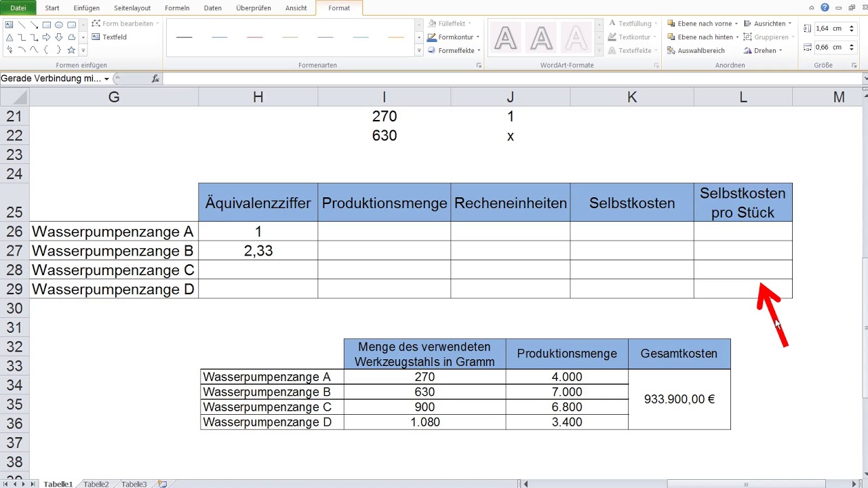The height and width of the screenshot is (488, 868).
Task: Open the Auswahlbereich pane
Action: 696,50
